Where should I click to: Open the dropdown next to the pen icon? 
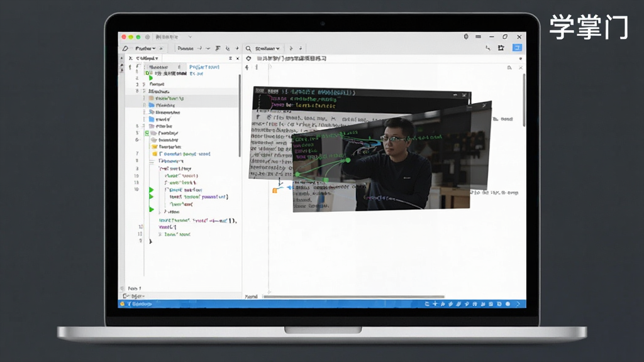(145, 48)
